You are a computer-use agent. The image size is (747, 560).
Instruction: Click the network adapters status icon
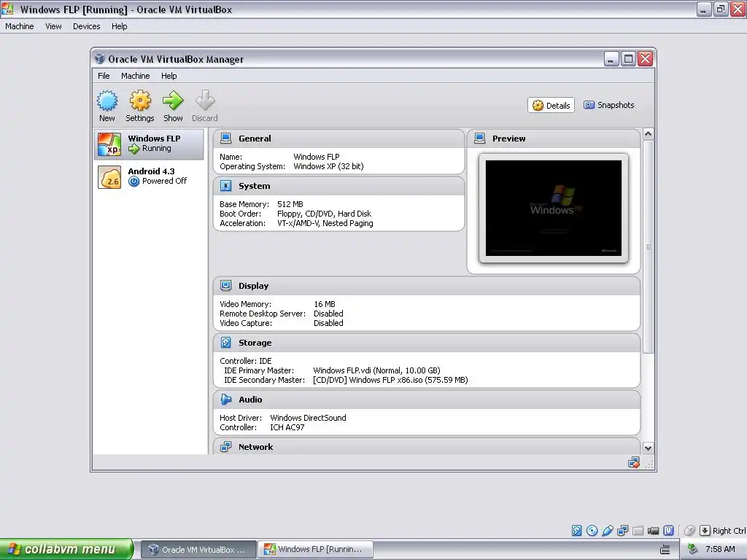click(x=623, y=531)
